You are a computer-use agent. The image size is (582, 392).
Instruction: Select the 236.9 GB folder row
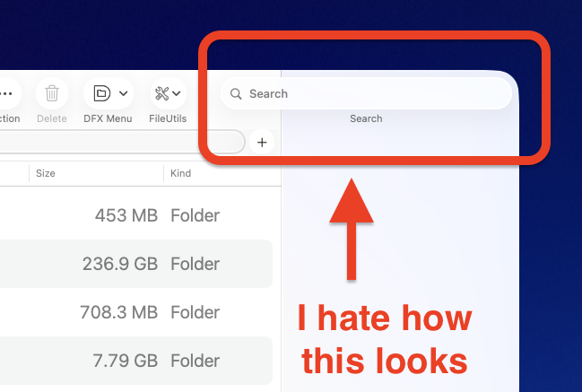click(136, 264)
